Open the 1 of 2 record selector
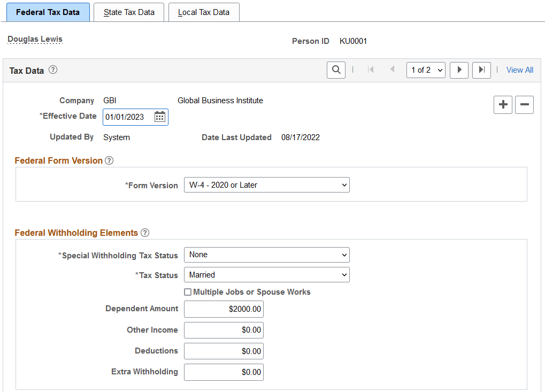Image resolution: width=545 pixels, height=392 pixels. pyautogui.click(x=426, y=70)
